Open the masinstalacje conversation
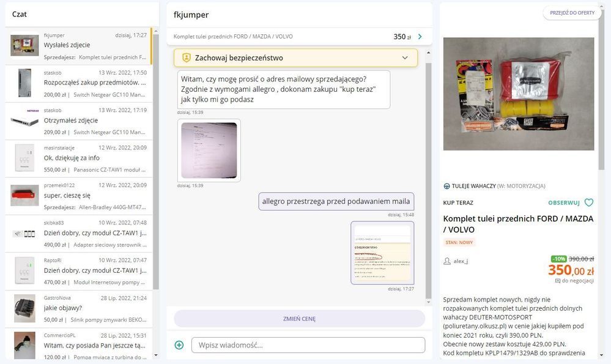 click(79, 158)
